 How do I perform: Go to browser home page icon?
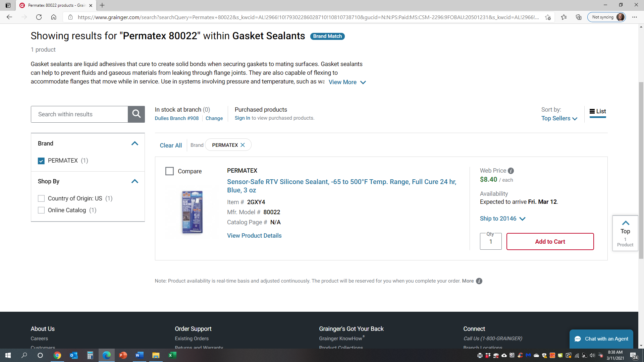[x=54, y=17]
